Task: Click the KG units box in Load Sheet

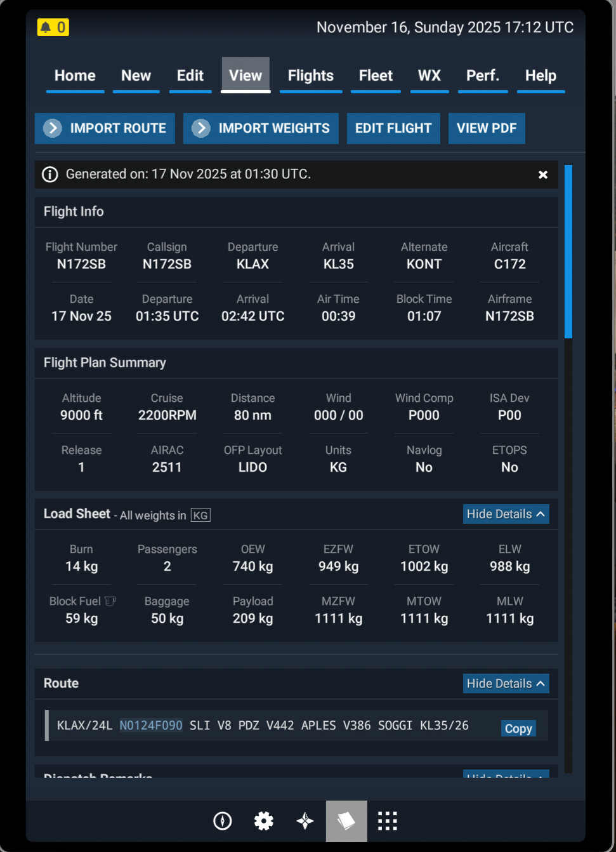Action: point(200,516)
